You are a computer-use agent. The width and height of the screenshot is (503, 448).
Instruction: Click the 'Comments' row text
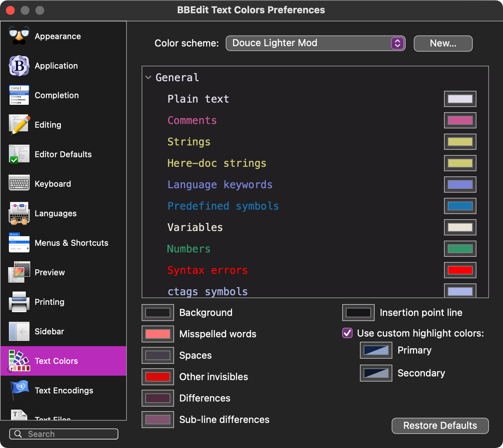click(192, 120)
